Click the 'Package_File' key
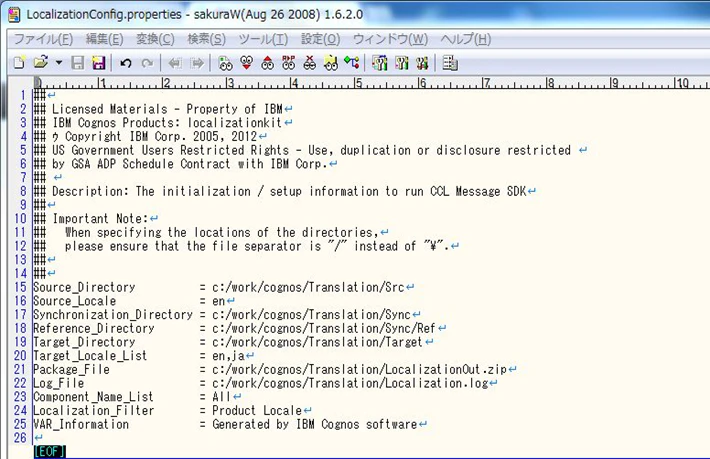 (x=71, y=369)
